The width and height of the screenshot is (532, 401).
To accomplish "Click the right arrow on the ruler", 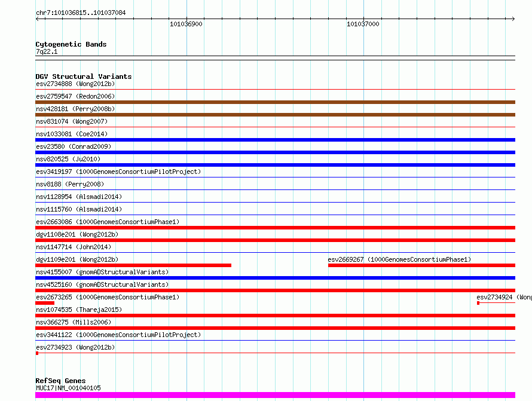I will coord(513,19).
